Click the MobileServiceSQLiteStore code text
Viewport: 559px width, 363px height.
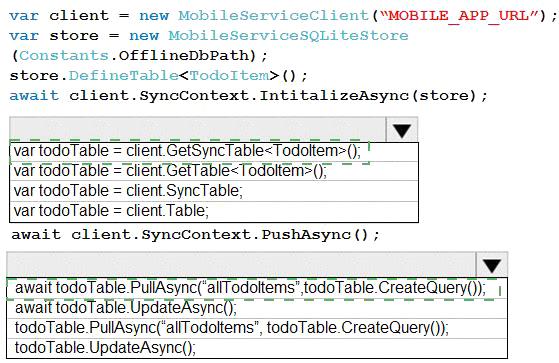tap(288, 36)
